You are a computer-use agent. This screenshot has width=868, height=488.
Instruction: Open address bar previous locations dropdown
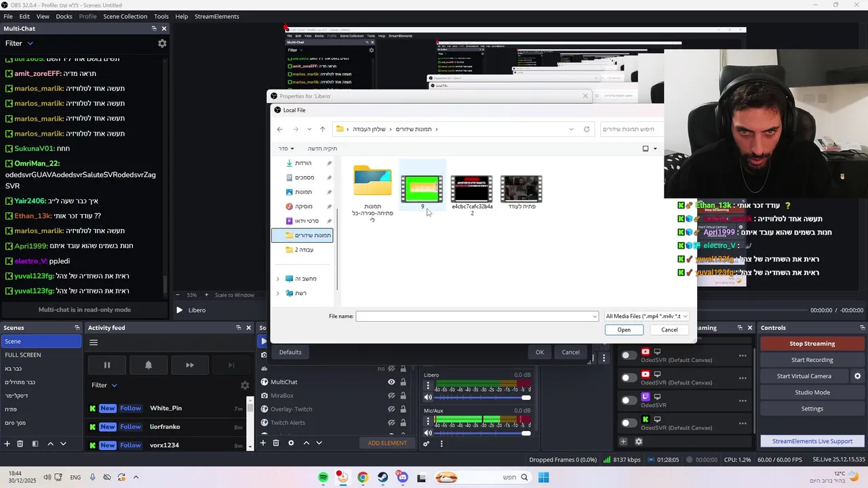[571, 129]
